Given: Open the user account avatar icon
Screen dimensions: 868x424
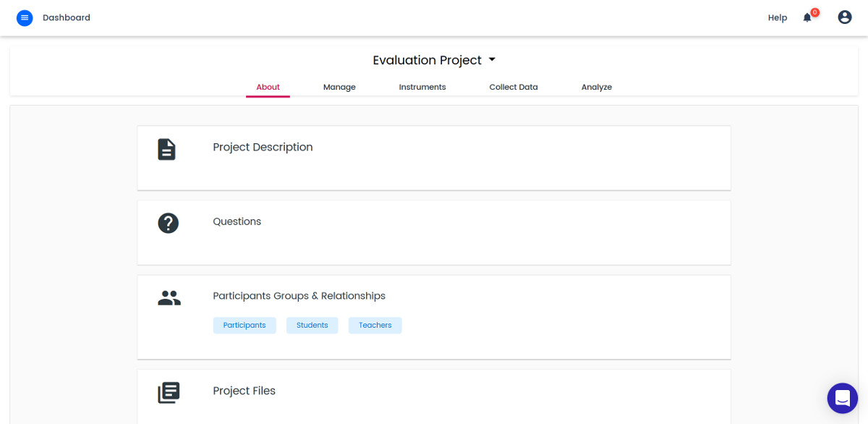Looking at the screenshot, I should 845,17.
